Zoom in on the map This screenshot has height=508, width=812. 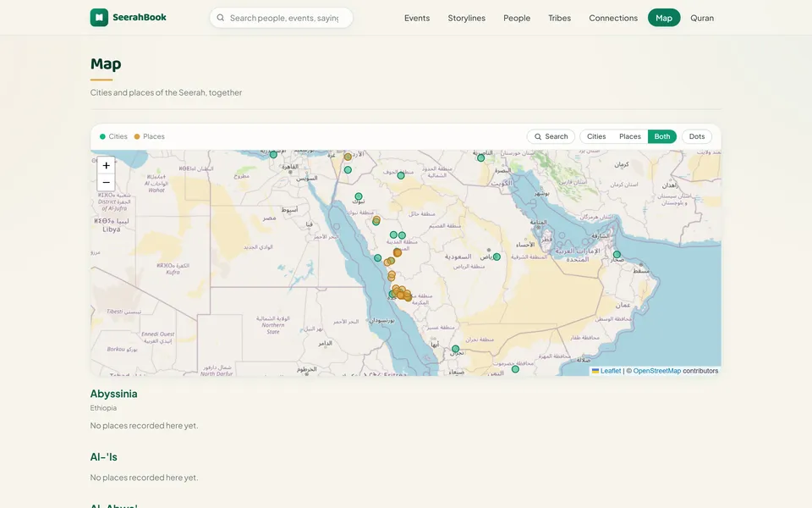coord(107,165)
